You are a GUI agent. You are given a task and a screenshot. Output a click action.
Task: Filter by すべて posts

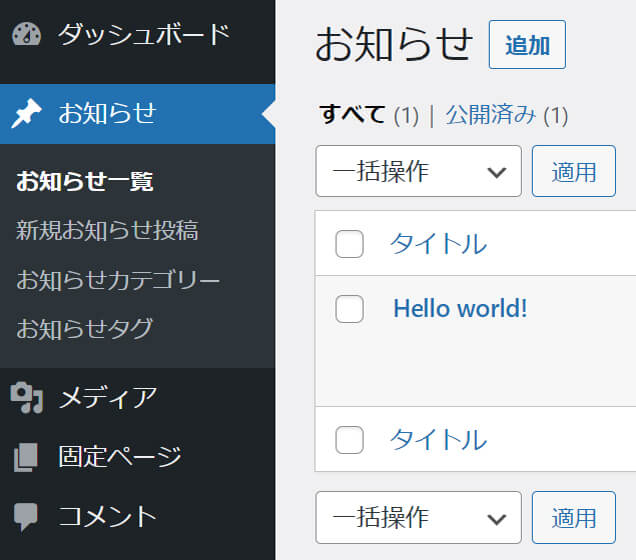pyautogui.click(x=352, y=114)
